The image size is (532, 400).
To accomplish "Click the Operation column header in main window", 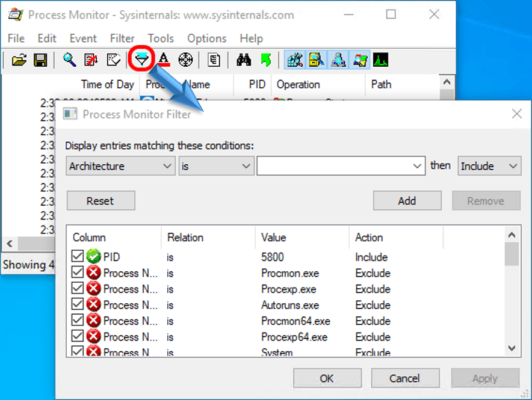I will click(318, 84).
